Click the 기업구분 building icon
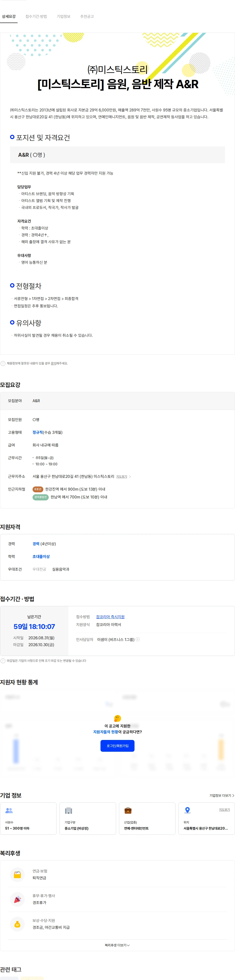 coord(69,811)
